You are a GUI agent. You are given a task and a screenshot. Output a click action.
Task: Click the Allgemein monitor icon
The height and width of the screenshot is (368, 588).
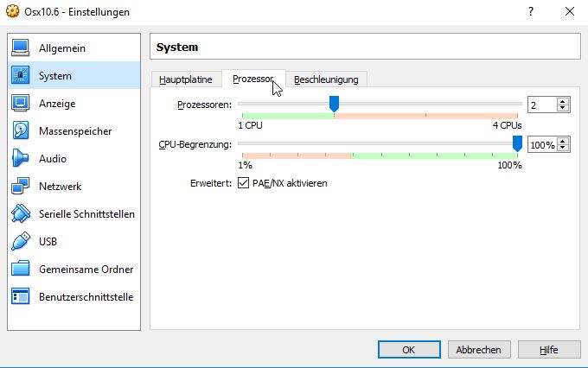20,48
